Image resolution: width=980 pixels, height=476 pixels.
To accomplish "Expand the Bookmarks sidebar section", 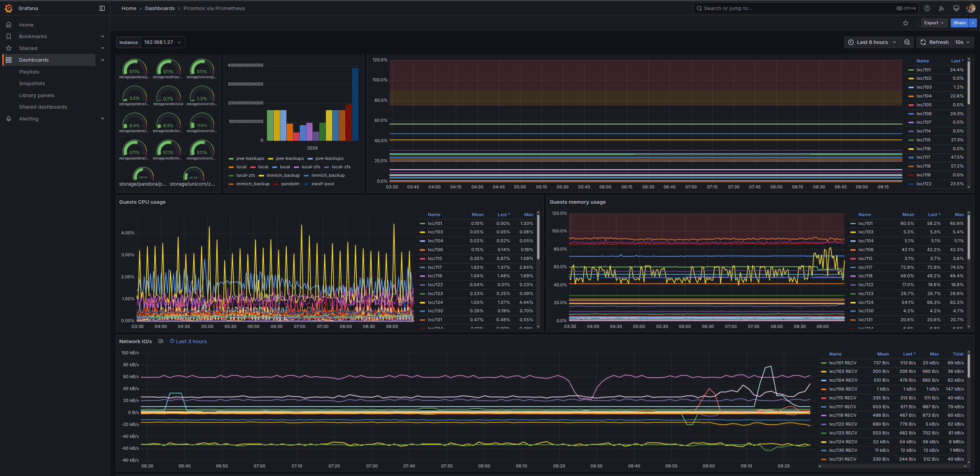I will (103, 36).
